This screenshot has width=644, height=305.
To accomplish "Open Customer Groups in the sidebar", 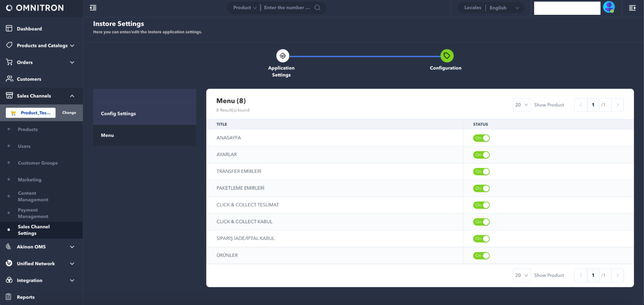I will coord(38,163).
